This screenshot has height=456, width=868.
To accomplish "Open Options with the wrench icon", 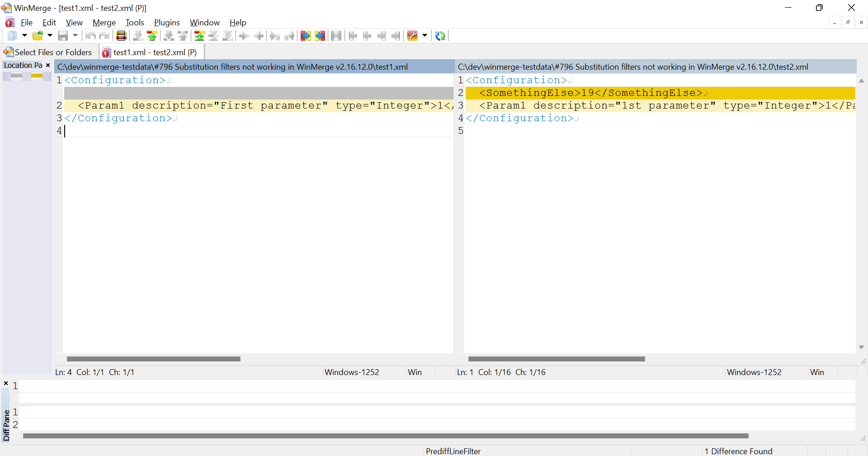I will (412, 36).
